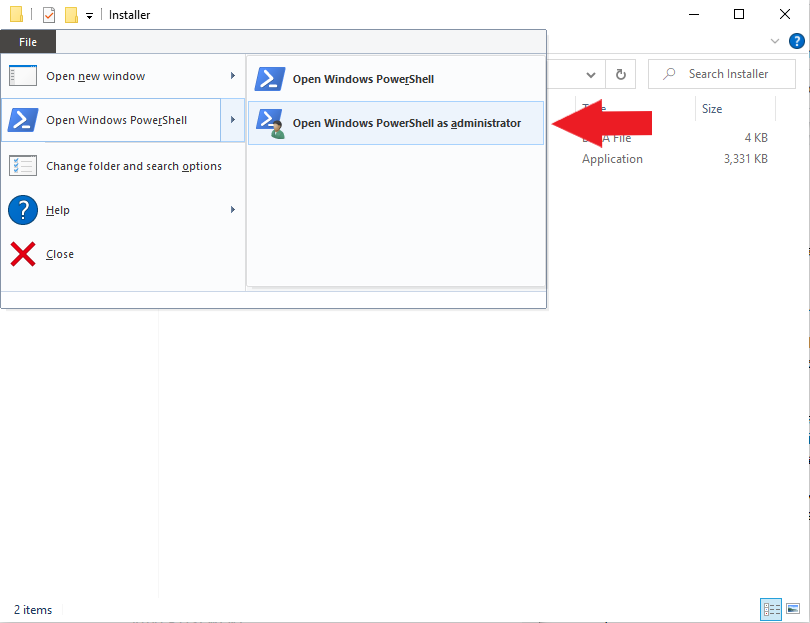The width and height of the screenshot is (810, 623).
Task: Maximize the Installer window
Action: tap(739, 14)
